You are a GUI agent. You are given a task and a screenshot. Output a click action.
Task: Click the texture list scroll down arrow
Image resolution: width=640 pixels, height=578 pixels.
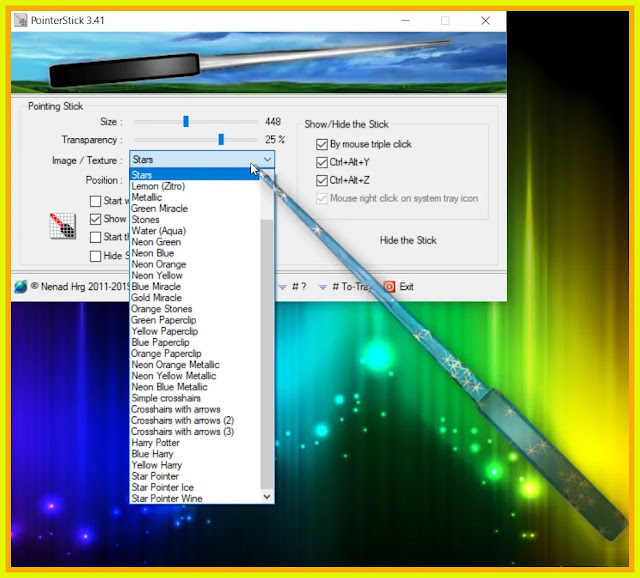[267, 497]
